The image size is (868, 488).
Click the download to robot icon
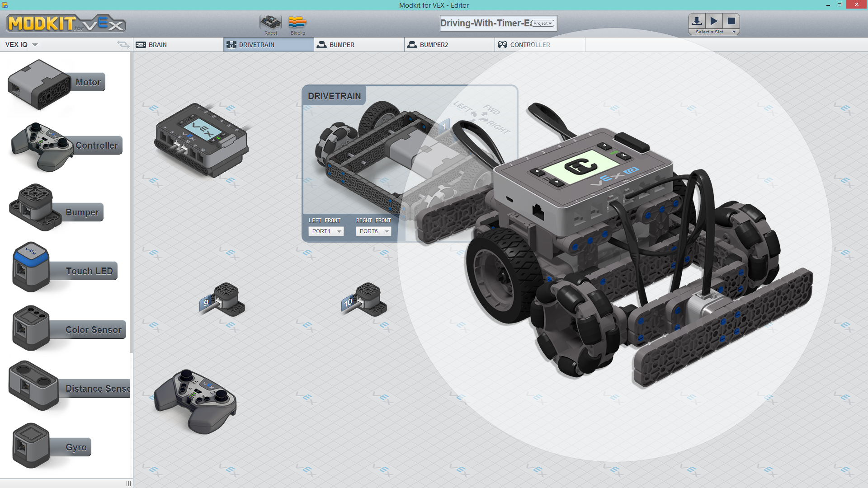[697, 21]
